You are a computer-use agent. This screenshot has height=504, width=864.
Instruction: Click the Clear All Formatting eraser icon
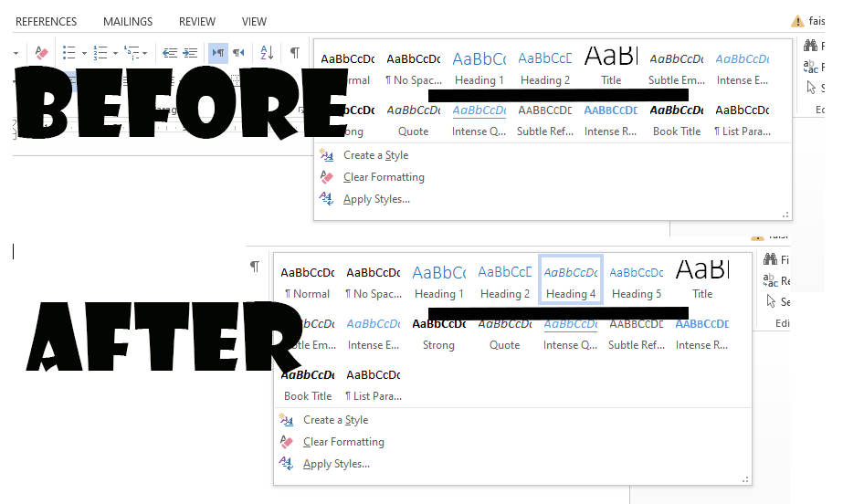[x=41, y=53]
